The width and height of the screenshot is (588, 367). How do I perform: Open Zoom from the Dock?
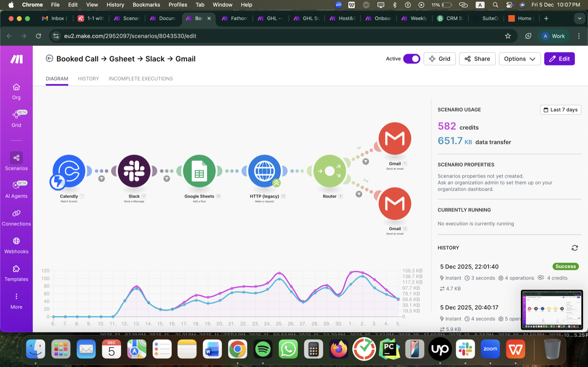(x=490, y=349)
